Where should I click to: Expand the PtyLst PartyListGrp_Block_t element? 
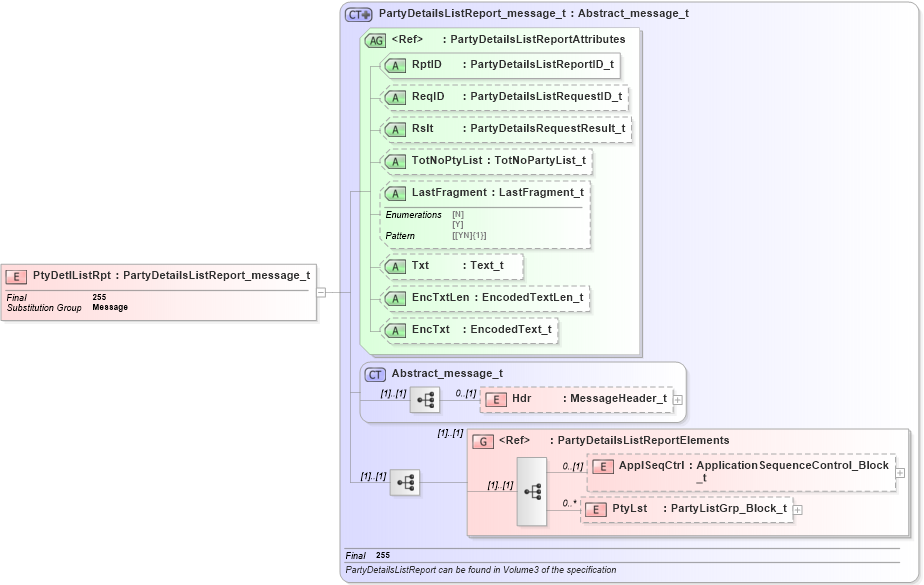tap(797, 509)
